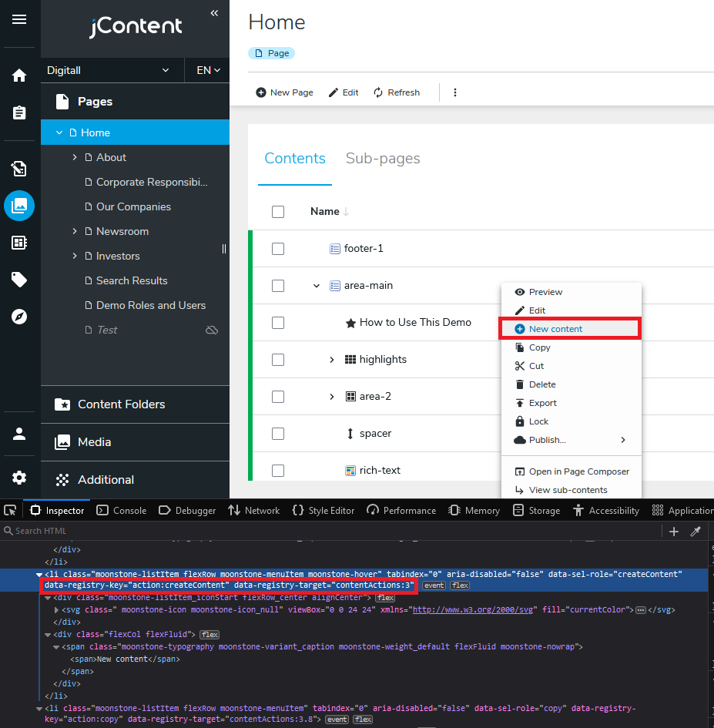Image resolution: width=714 pixels, height=728 pixels.
Task: Collapse sidebar with double chevron icon
Action: coord(214,13)
